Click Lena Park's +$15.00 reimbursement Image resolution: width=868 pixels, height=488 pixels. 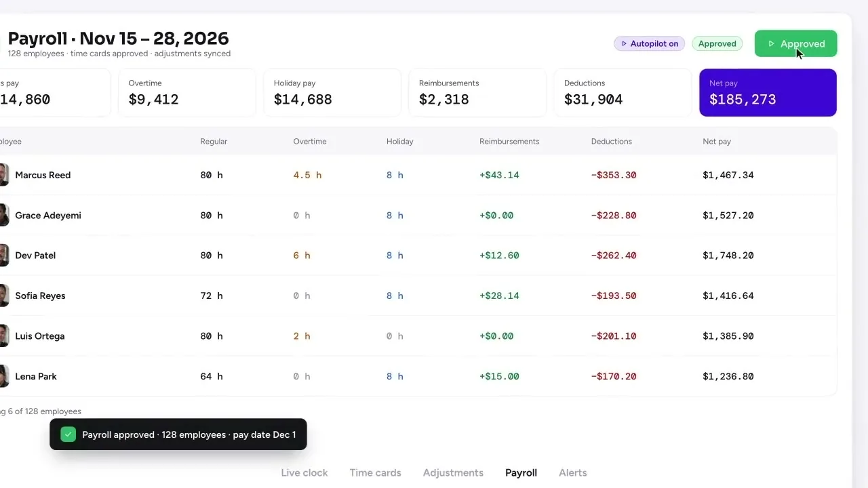coord(499,376)
